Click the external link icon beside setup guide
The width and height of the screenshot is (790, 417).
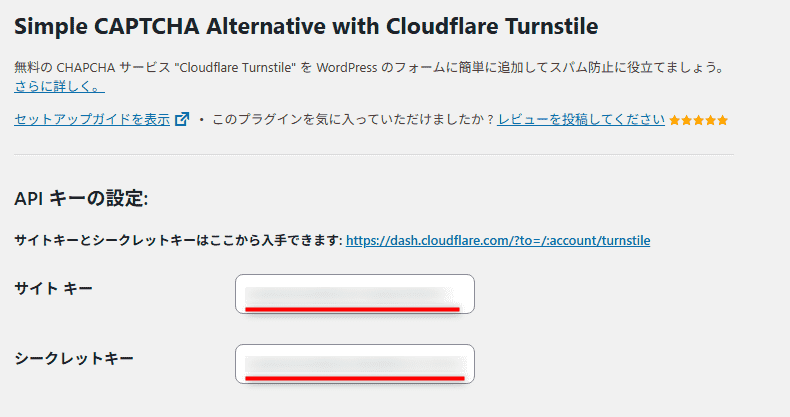coord(182,120)
